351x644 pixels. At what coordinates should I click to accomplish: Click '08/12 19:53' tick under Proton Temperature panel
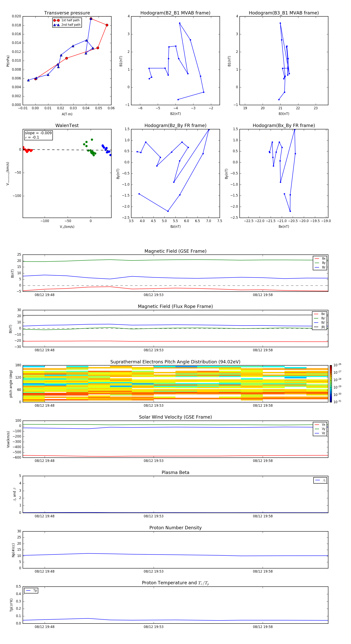[153, 627]
